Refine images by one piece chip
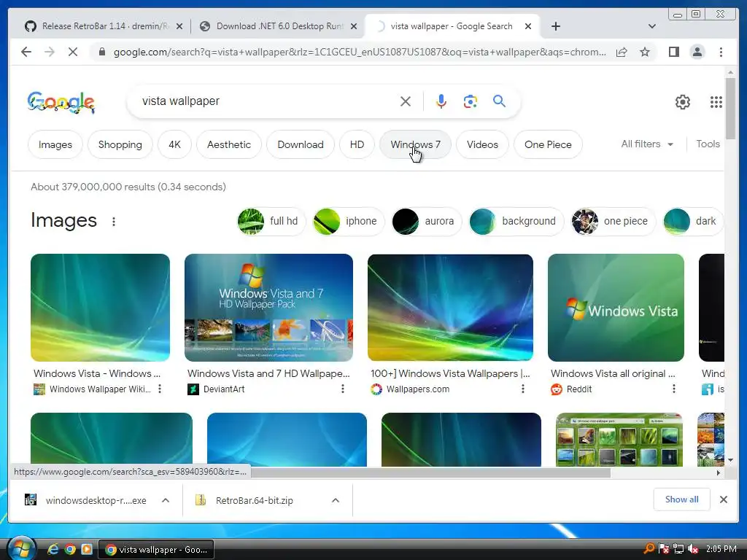This screenshot has width=747, height=560. [x=613, y=222]
